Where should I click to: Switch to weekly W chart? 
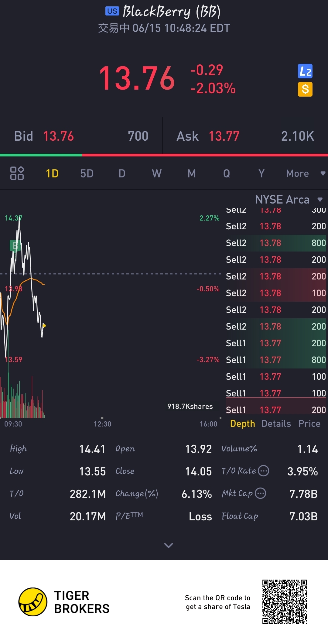click(x=157, y=173)
